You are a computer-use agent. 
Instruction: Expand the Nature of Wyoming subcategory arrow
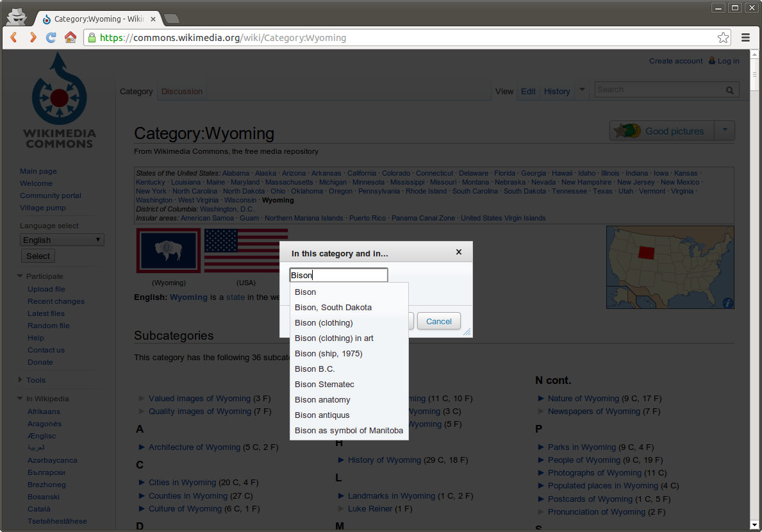(541, 399)
